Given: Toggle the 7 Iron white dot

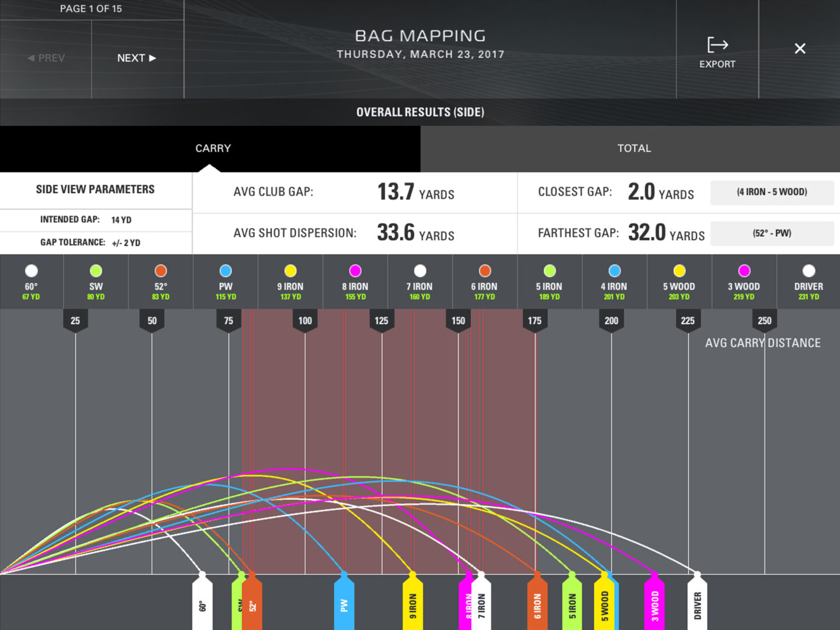Looking at the screenshot, I should click(x=420, y=271).
